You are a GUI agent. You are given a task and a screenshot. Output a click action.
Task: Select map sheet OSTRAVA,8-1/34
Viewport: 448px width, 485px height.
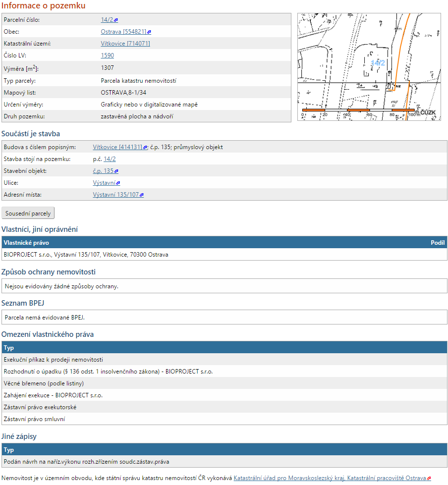(x=123, y=93)
